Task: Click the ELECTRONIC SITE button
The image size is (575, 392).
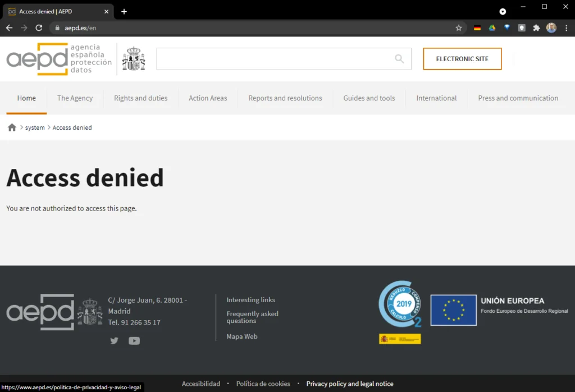Action: pos(463,58)
